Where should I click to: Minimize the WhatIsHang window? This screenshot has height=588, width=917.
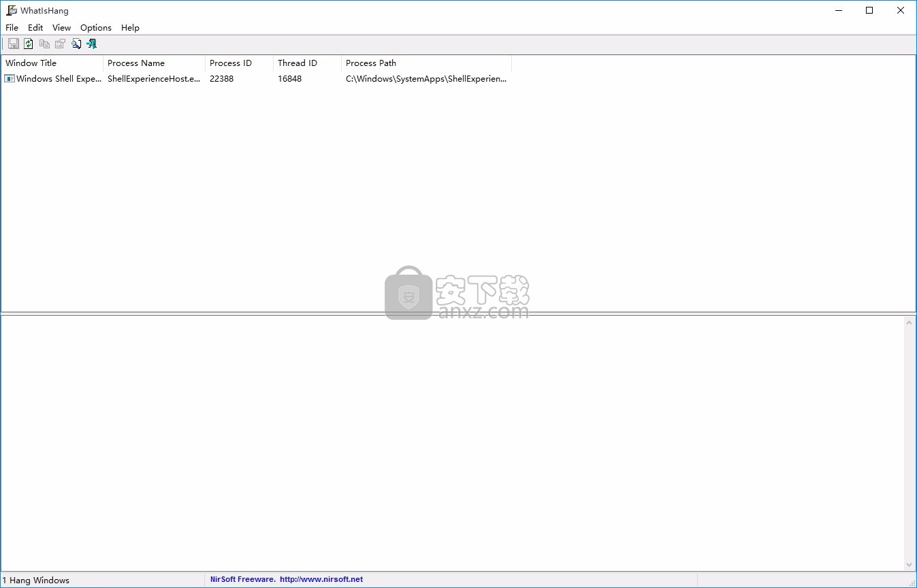(838, 10)
